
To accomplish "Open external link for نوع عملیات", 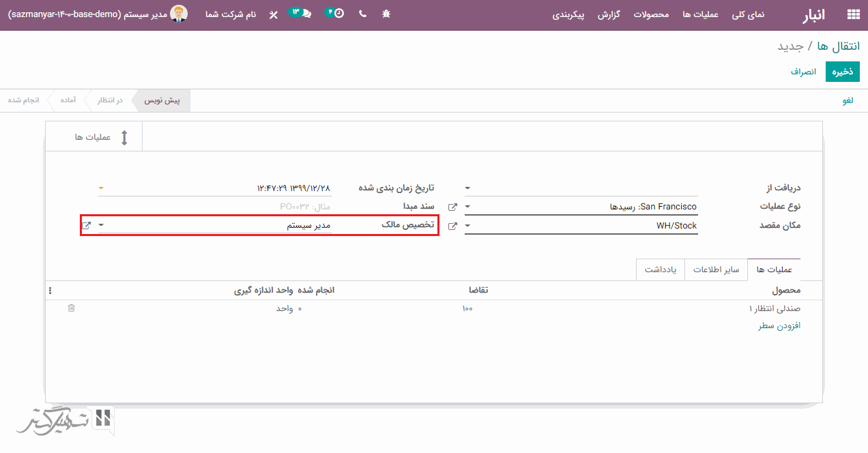I will (x=452, y=207).
